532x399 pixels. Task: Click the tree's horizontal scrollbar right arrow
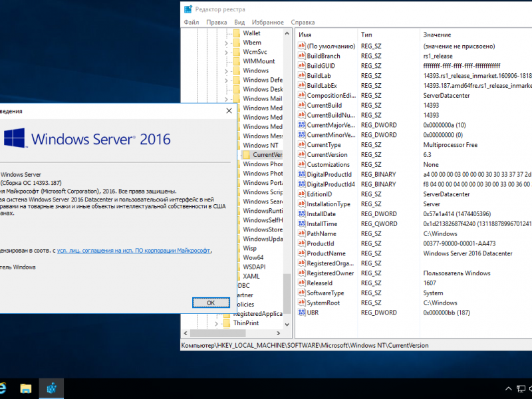pyautogui.click(x=278, y=333)
